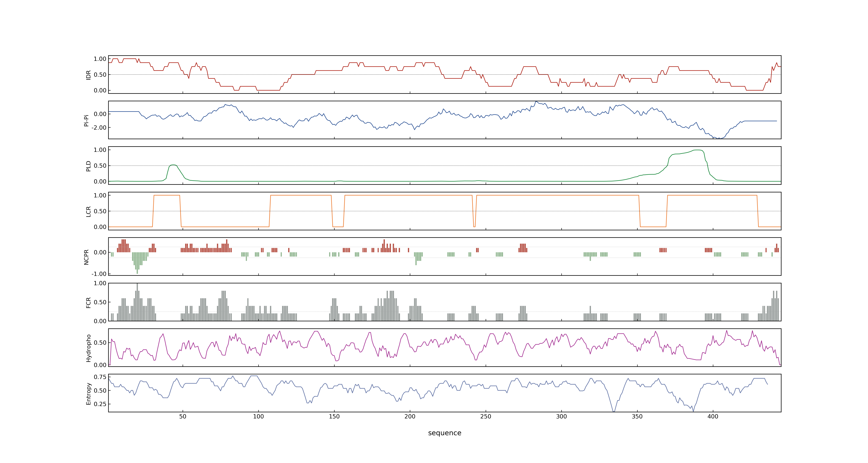Click the -1.00 tick on NCPR axis
The height and width of the screenshot is (463, 868).
click(x=99, y=274)
